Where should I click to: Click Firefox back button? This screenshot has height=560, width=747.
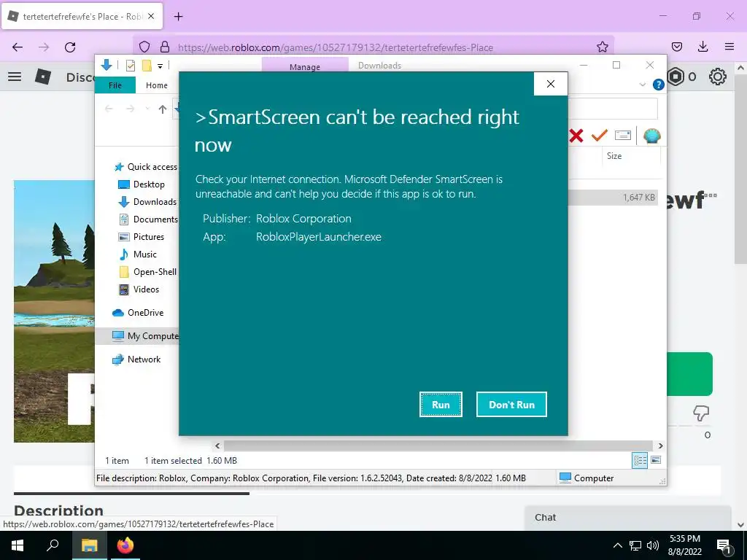(x=18, y=47)
